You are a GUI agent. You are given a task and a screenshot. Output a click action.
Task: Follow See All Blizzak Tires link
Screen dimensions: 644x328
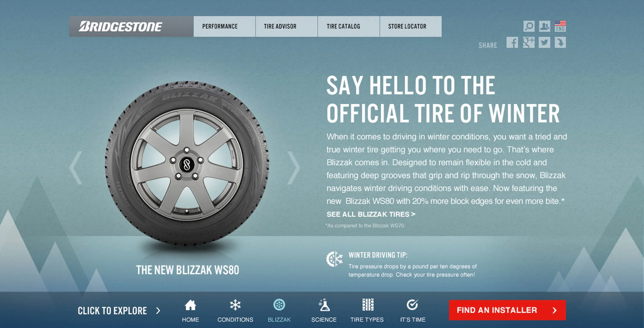(371, 214)
